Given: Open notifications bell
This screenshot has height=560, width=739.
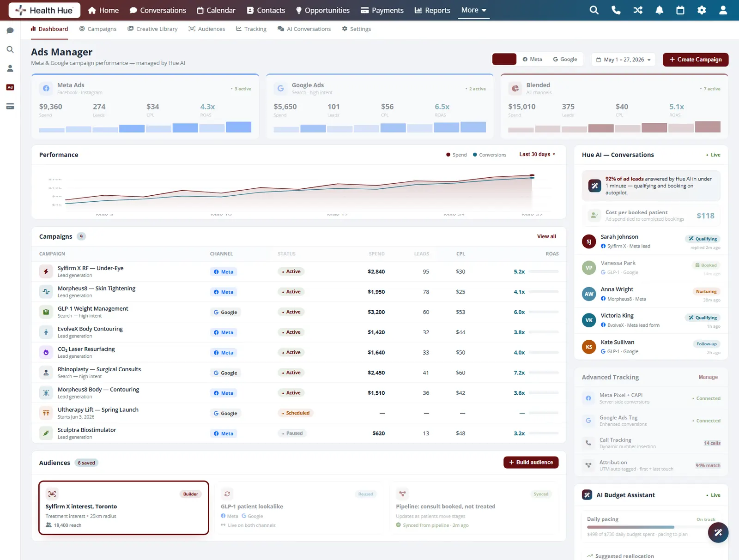Looking at the screenshot, I should click(x=660, y=10).
